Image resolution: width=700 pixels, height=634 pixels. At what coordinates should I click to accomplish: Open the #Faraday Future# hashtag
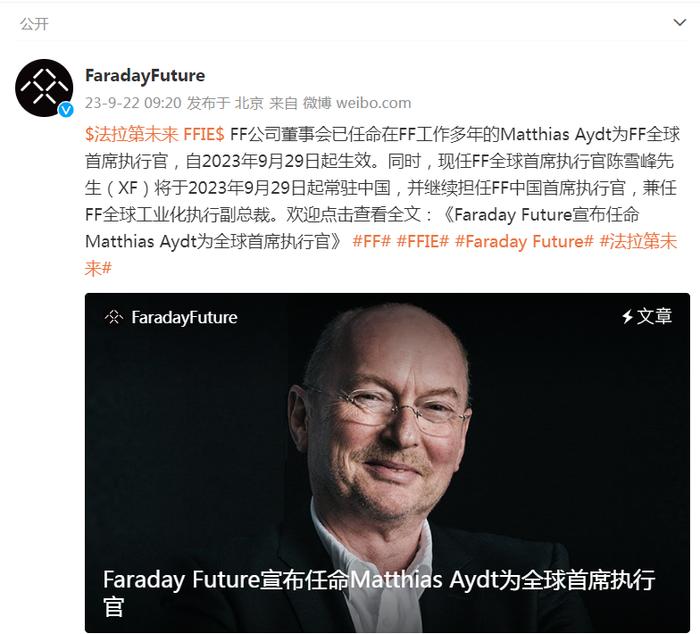524,242
